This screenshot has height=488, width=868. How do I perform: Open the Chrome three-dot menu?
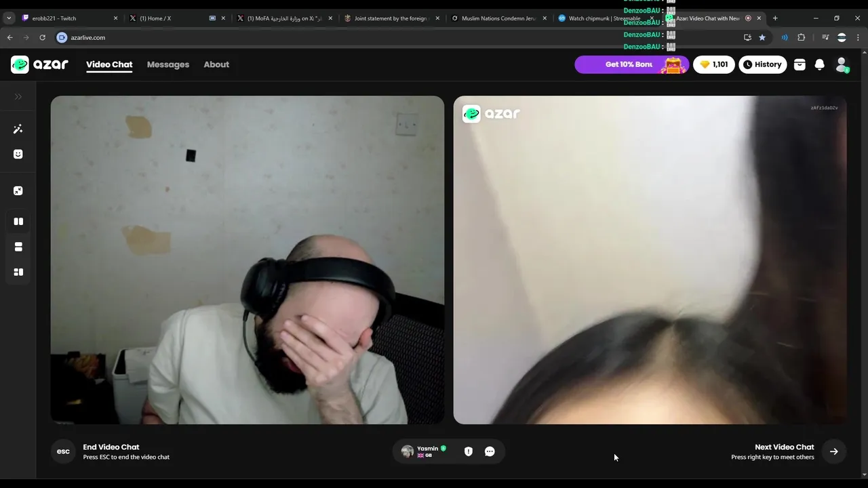point(858,37)
